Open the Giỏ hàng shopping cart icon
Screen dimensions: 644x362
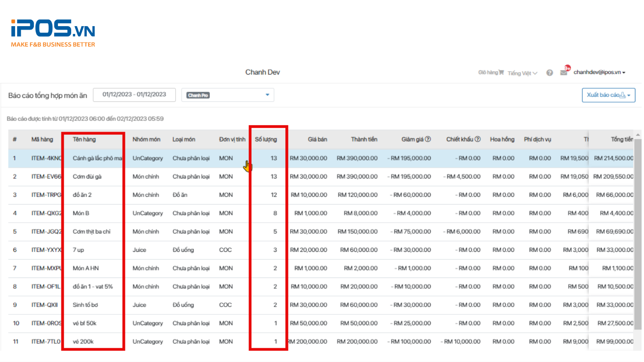click(x=501, y=72)
